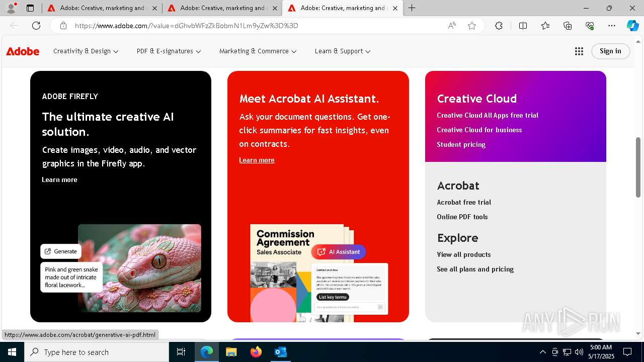Toggle split screen icon

[x=523, y=26]
